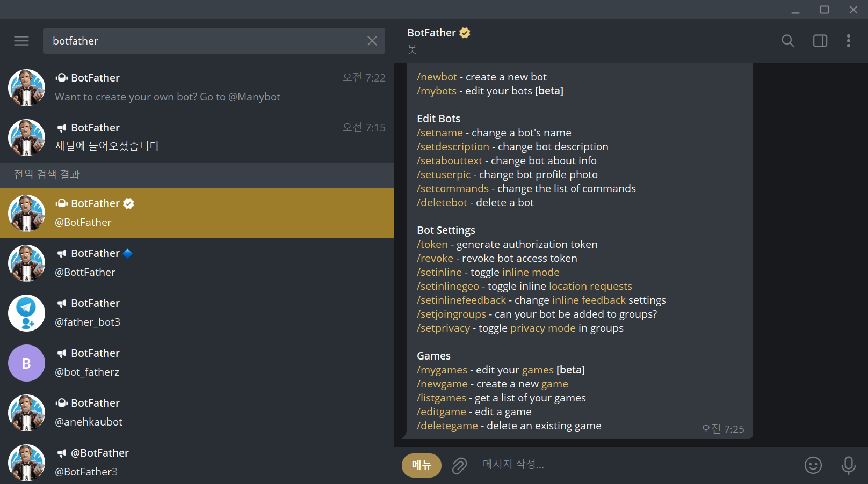
Task: Maximize the Telegram window
Action: 824,10
